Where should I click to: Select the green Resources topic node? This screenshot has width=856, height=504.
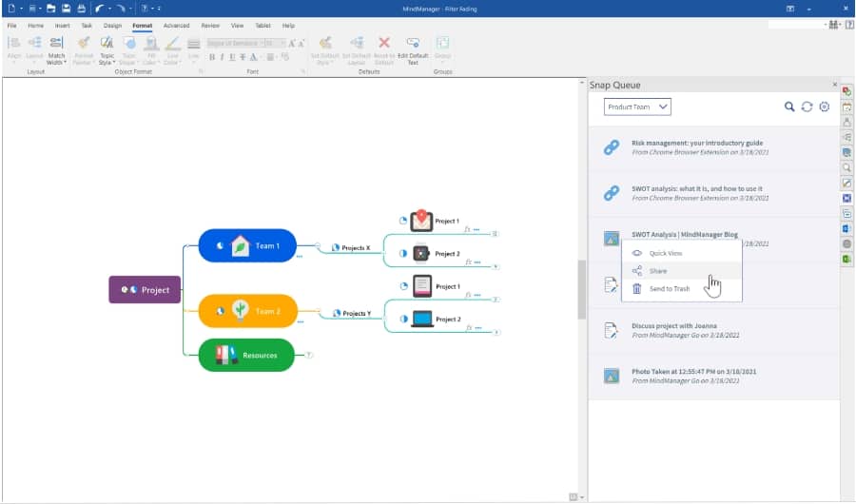246,356
